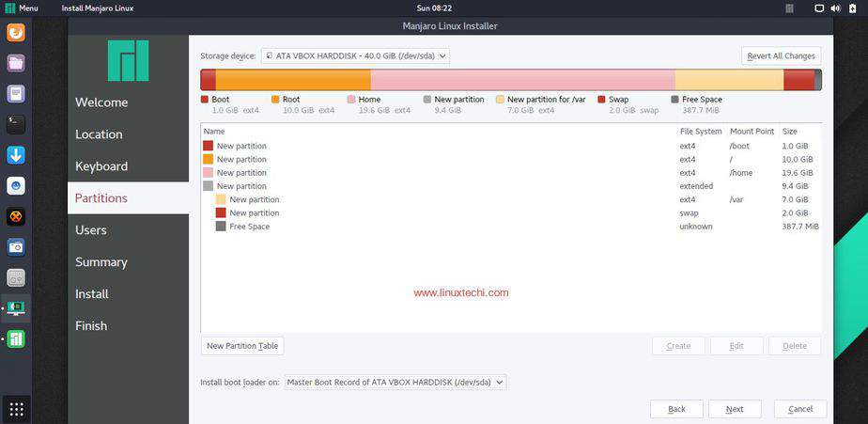Open the white round-face app icon in dock
This screenshot has width=868, height=424.
[15, 185]
